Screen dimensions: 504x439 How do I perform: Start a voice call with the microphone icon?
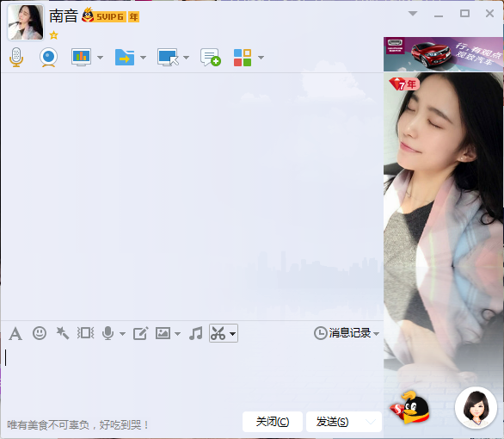coord(16,58)
